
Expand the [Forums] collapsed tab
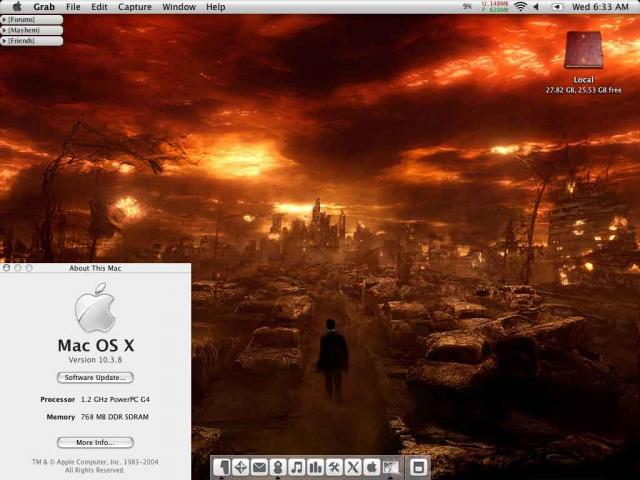[31, 20]
